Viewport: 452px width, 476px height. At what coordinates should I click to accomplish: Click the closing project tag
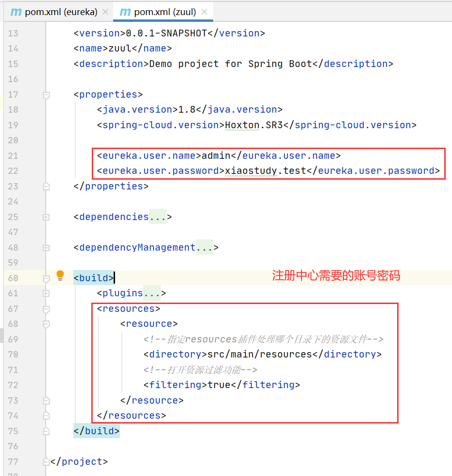79,461
